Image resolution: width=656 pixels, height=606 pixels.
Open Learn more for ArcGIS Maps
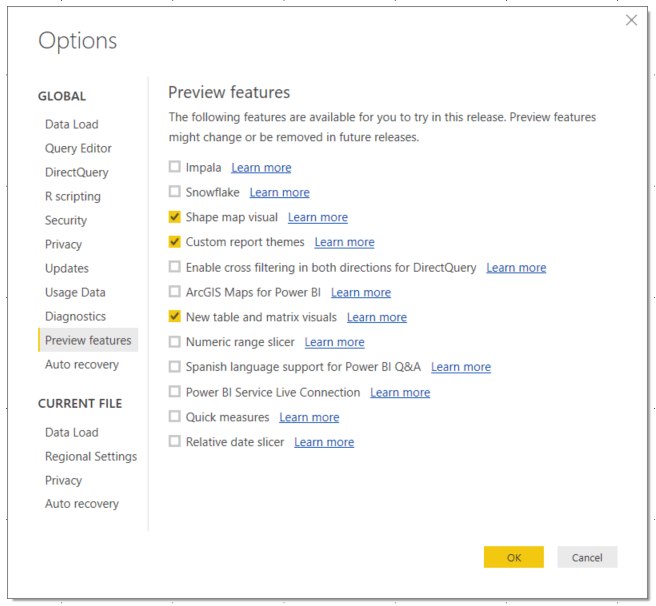pos(361,293)
